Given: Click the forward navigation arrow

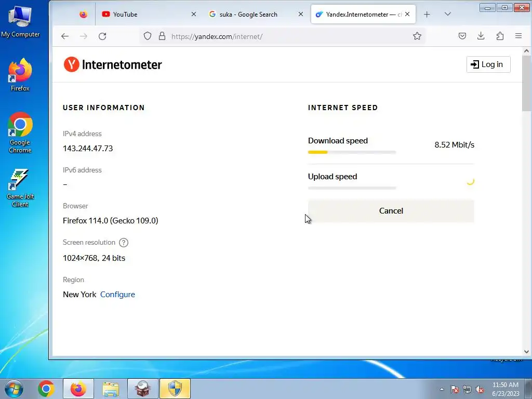Looking at the screenshot, I should pyautogui.click(x=84, y=36).
